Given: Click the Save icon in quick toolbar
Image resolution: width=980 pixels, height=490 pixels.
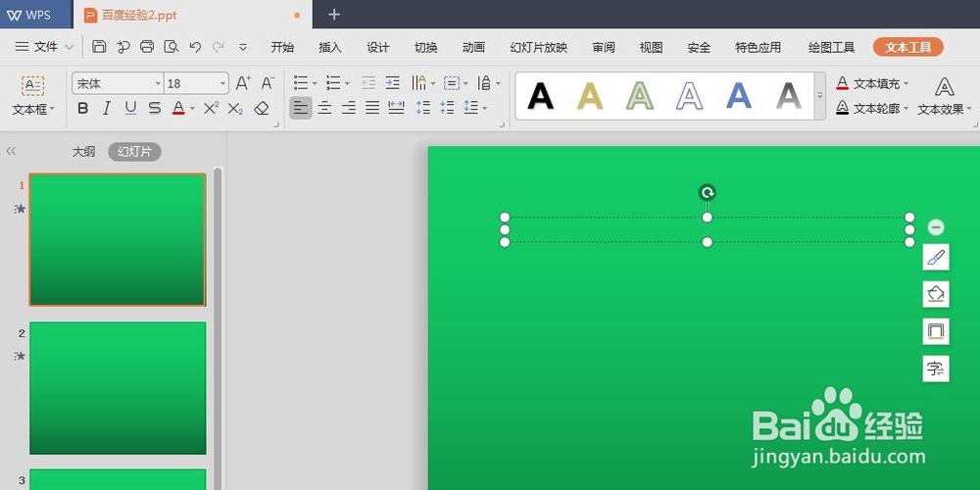Looking at the screenshot, I should point(99,47).
